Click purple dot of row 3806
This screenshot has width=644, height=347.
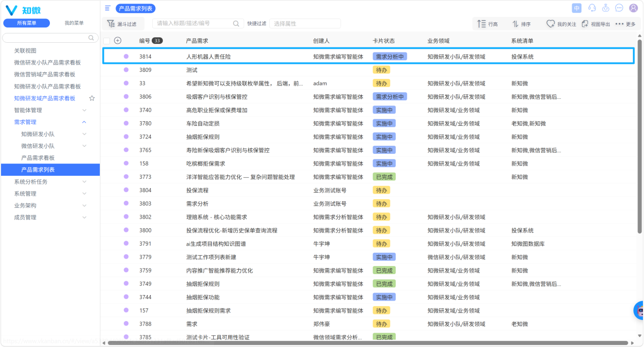126,97
